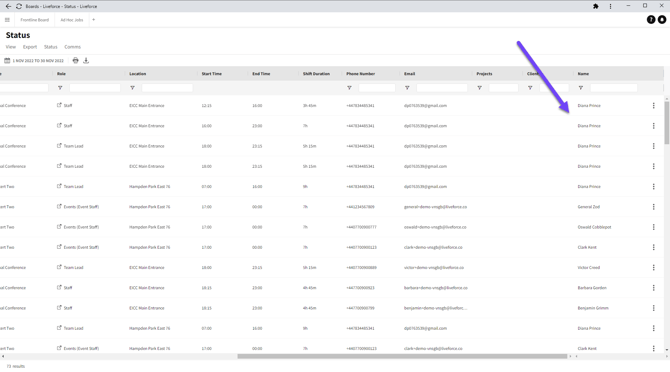Select the oswald-demo email cell
The image size is (670, 372).
[435, 227]
